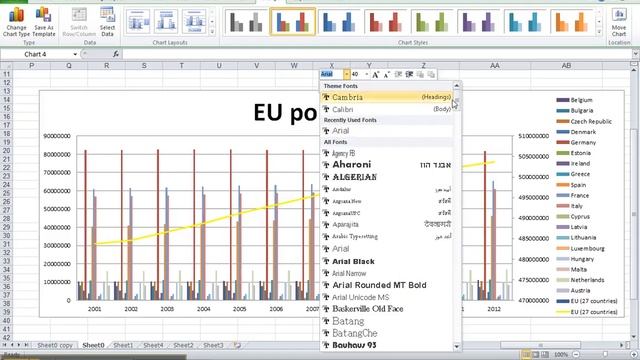
Task: Select Arial Unicode MS font
Action: [387, 297]
